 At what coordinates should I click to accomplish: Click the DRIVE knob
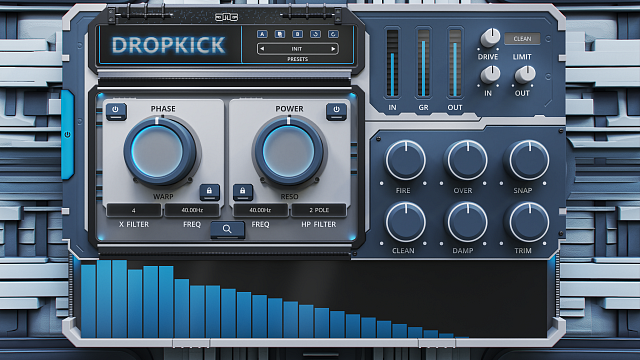pyautogui.click(x=490, y=38)
